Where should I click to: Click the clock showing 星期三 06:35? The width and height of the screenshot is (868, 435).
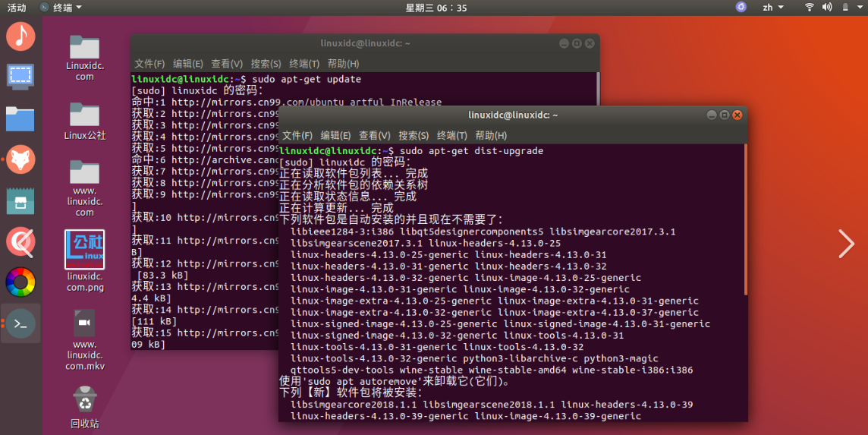point(436,8)
